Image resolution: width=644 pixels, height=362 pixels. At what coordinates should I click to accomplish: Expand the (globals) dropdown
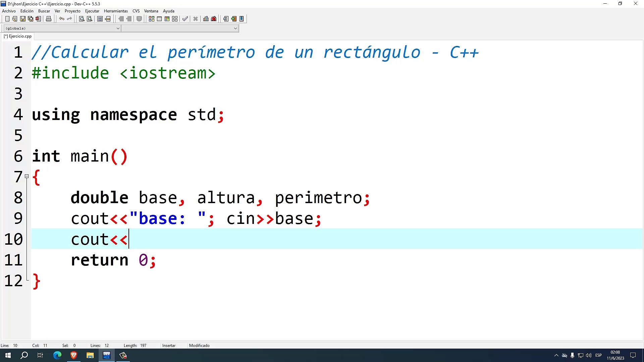pyautogui.click(x=118, y=28)
